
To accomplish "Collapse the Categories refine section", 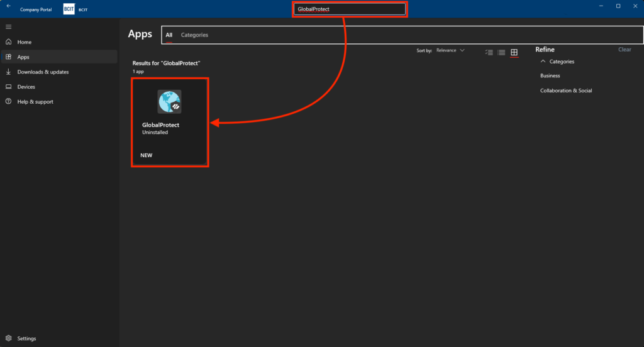I will pyautogui.click(x=543, y=61).
